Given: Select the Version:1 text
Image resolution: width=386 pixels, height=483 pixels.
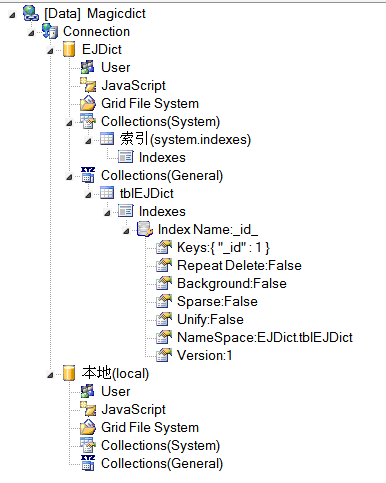Looking at the screenshot, I should click(204, 356).
